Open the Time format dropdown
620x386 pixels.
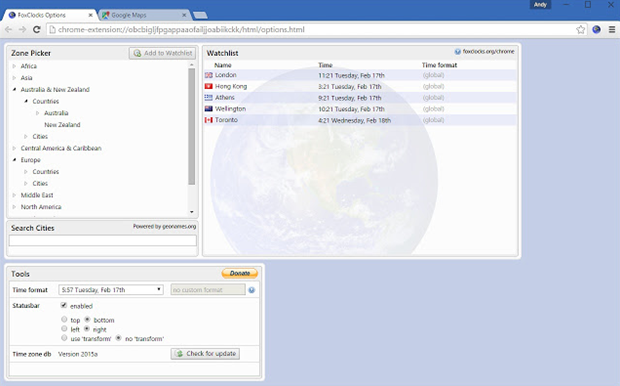(x=111, y=290)
